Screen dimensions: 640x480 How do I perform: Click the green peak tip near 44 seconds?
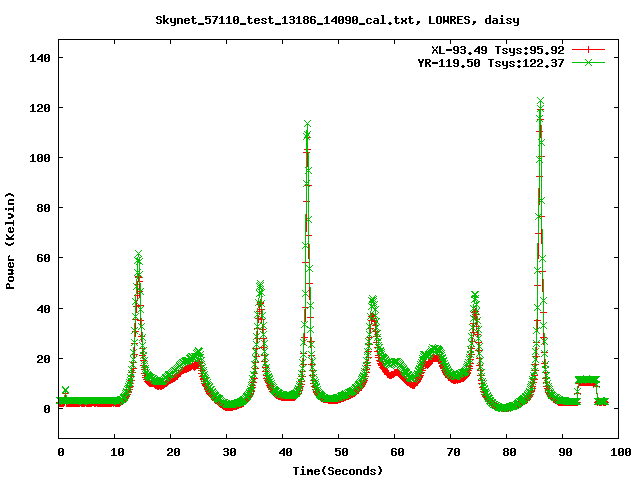tap(307, 124)
